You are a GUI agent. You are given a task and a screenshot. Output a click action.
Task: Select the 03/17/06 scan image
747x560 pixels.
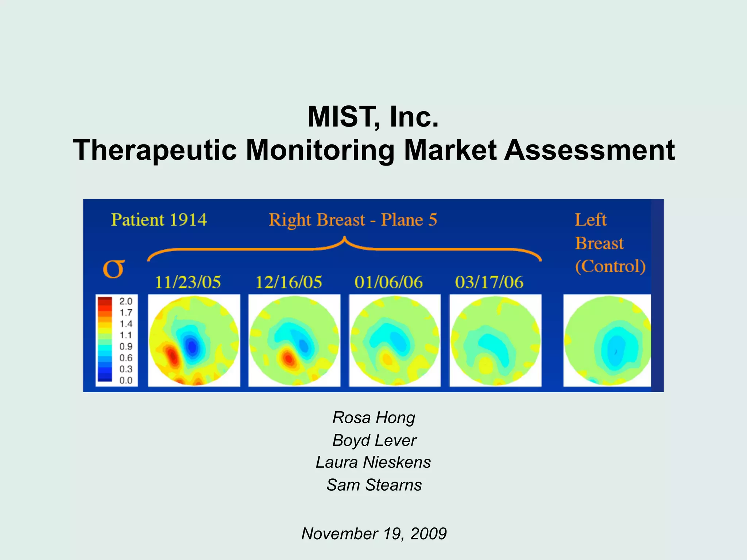(x=495, y=340)
